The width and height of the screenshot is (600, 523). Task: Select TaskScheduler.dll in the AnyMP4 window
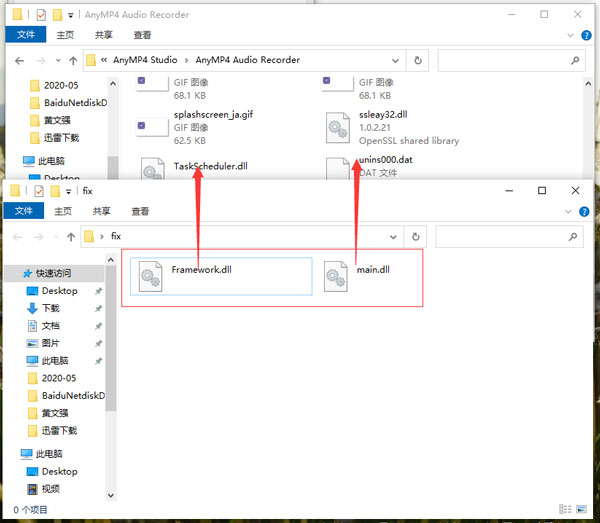(x=193, y=168)
